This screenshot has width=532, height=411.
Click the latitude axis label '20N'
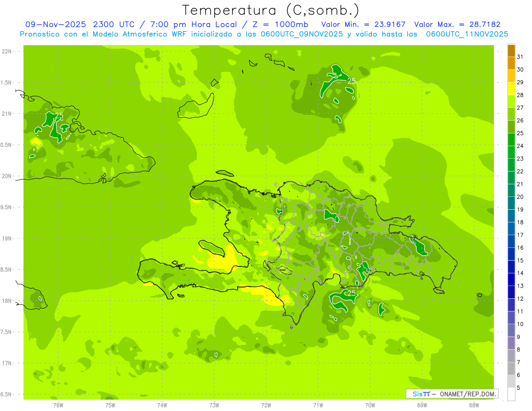click(x=7, y=176)
